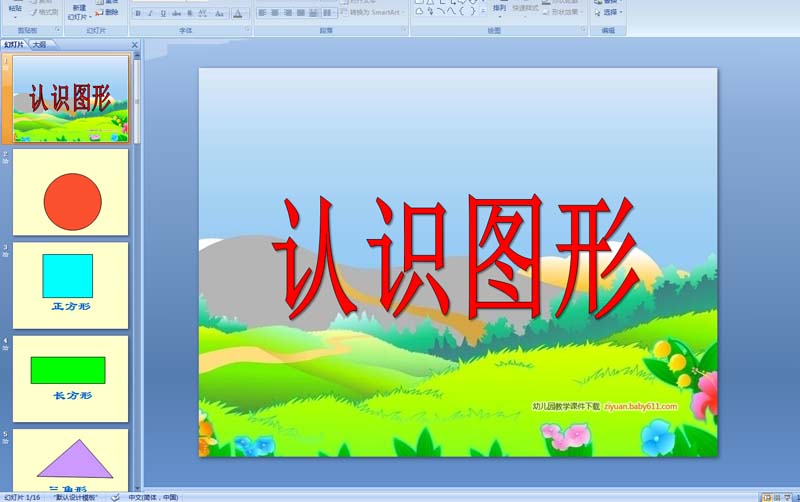Click the design template name in status bar

75,497
